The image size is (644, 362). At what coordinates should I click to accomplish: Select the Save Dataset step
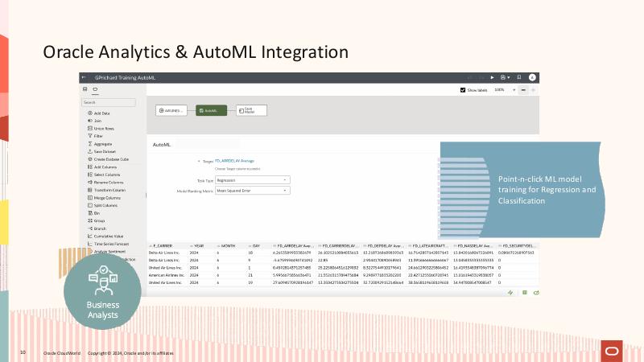(101, 151)
